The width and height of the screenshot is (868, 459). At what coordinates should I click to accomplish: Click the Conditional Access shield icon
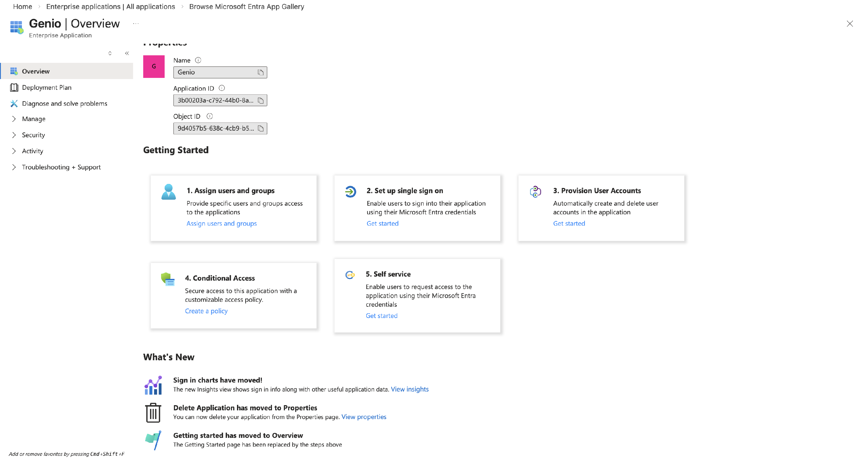pos(168,279)
